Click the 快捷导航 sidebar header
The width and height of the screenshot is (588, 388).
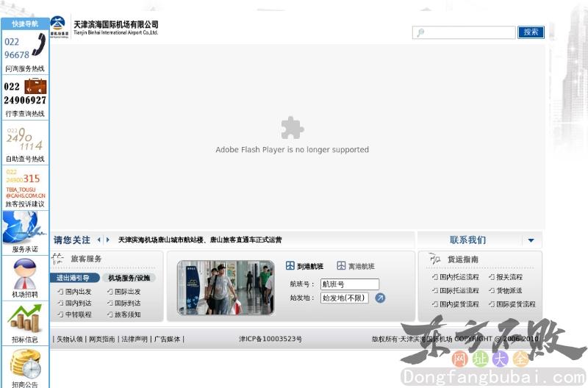pos(25,24)
